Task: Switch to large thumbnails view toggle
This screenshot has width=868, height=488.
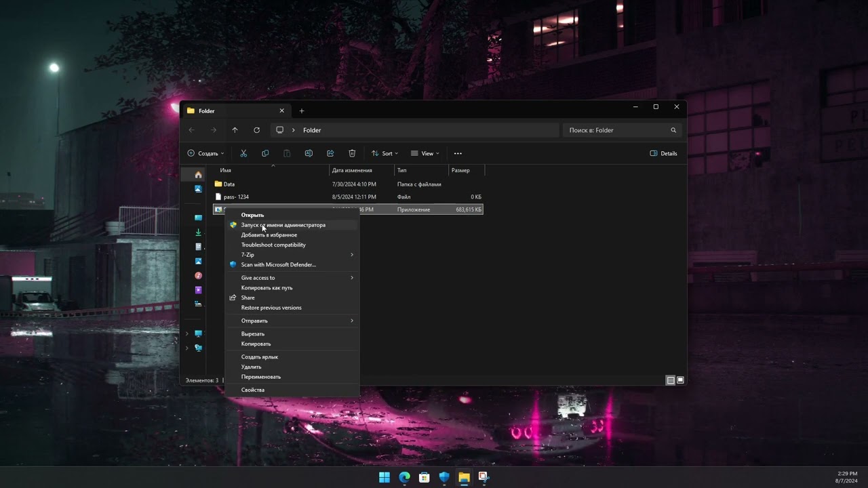Action: click(x=680, y=380)
